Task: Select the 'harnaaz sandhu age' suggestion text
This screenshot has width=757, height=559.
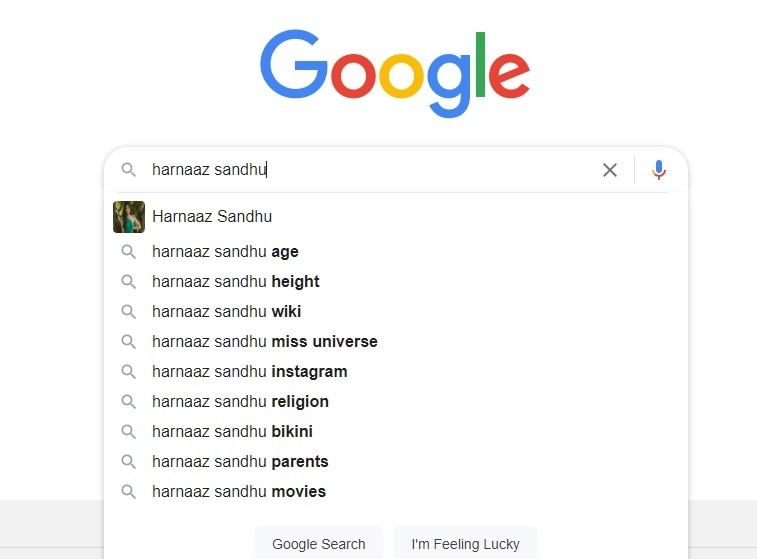Action: tap(225, 252)
